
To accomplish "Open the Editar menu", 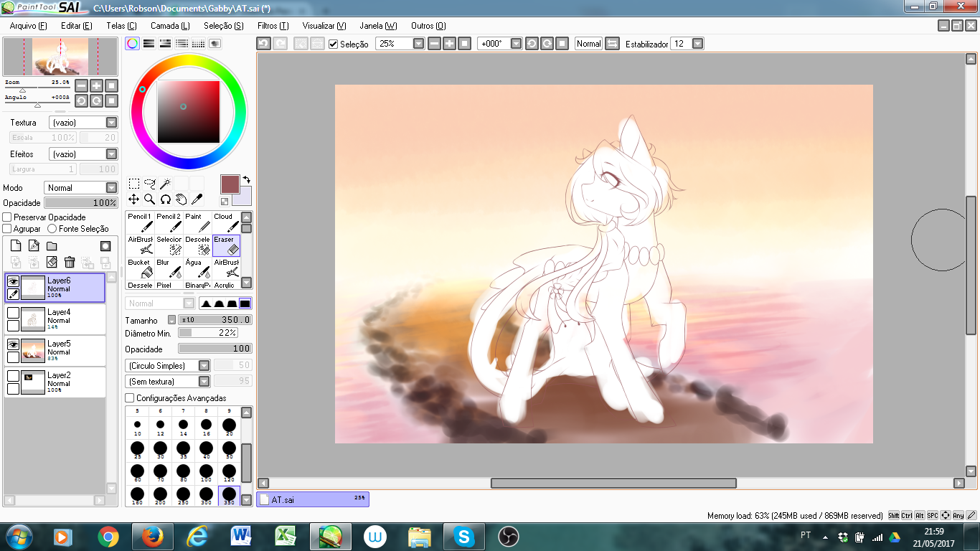I will point(77,26).
